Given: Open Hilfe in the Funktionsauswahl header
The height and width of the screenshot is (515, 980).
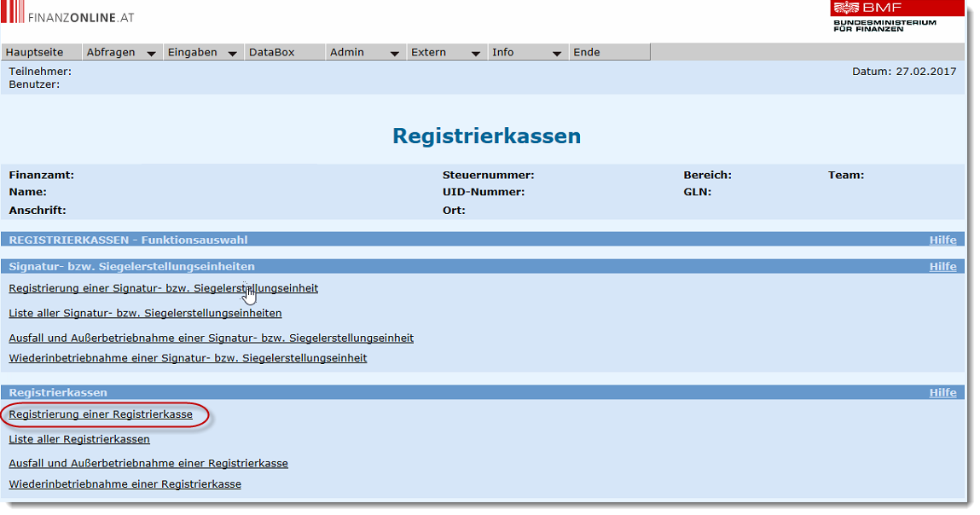Looking at the screenshot, I should 942,240.
